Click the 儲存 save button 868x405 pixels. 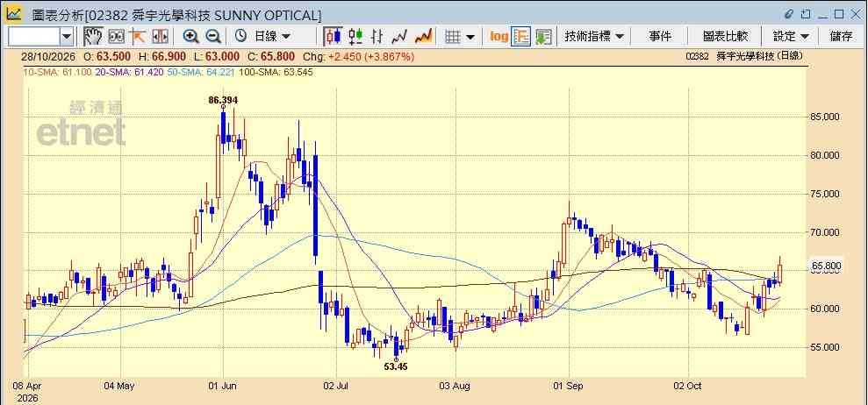[x=842, y=37]
